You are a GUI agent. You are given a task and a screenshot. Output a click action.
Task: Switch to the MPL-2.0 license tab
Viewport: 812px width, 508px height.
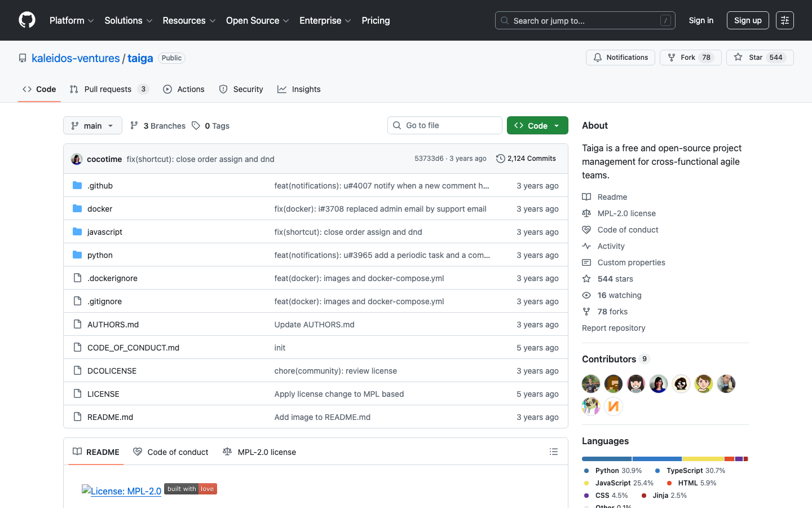(259, 452)
